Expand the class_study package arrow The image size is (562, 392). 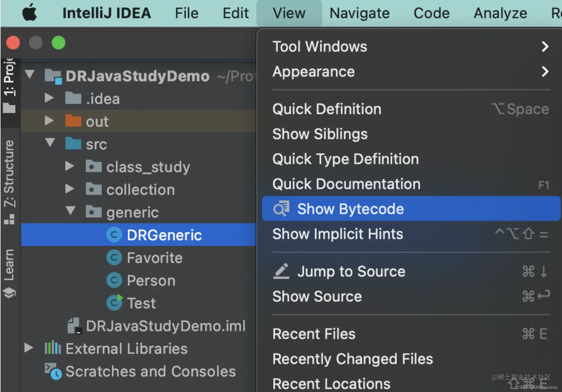pos(70,166)
